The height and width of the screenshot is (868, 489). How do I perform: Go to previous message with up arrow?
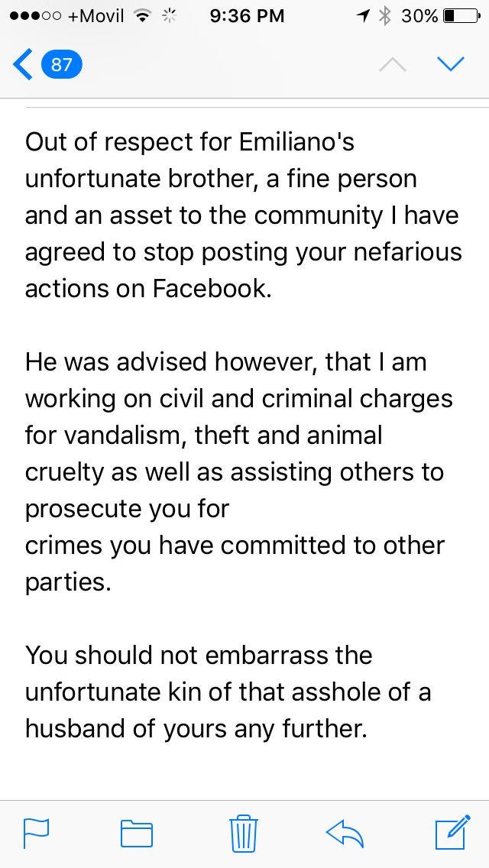(x=393, y=65)
